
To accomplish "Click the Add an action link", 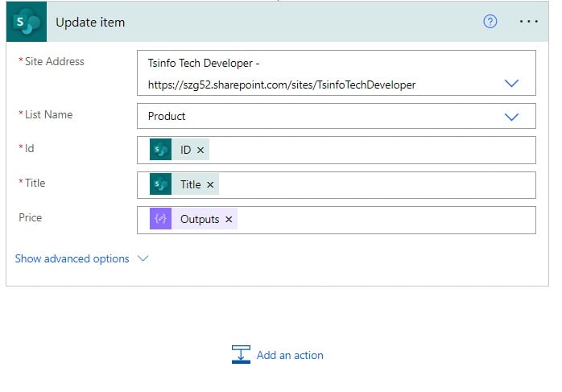I will click(290, 355).
